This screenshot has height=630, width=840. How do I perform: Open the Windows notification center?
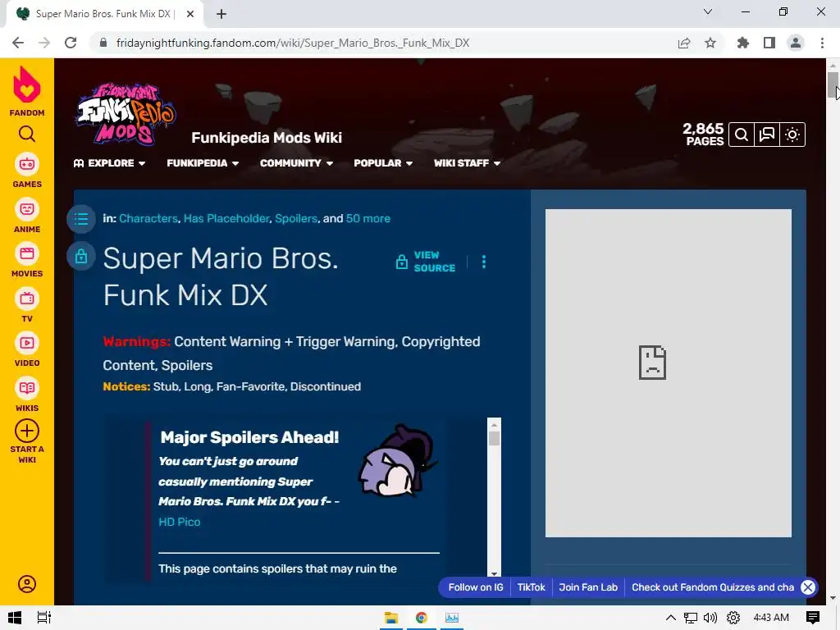813,618
